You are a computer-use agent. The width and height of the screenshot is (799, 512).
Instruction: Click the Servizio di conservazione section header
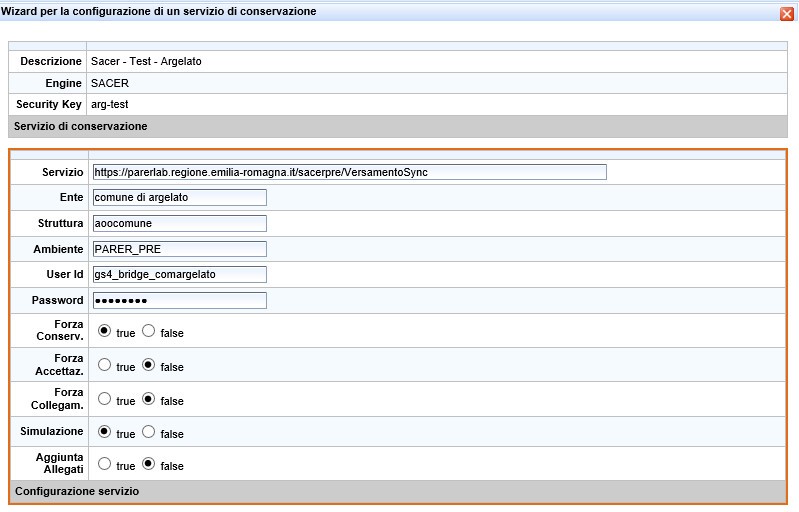(81, 126)
